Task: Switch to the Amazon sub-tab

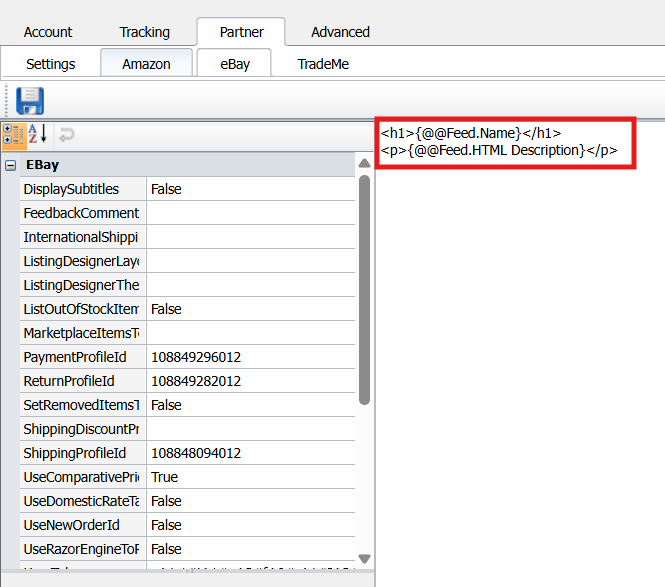Action: point(146,64)
